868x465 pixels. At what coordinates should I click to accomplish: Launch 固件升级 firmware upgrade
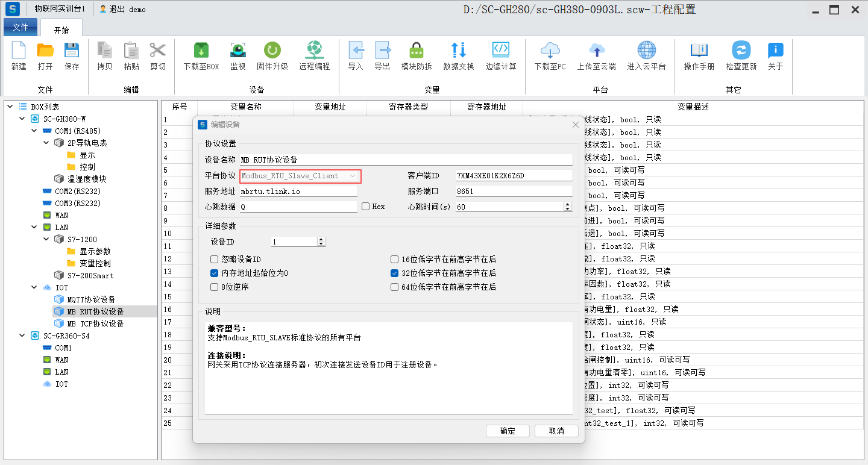click(x=272, y=56)
